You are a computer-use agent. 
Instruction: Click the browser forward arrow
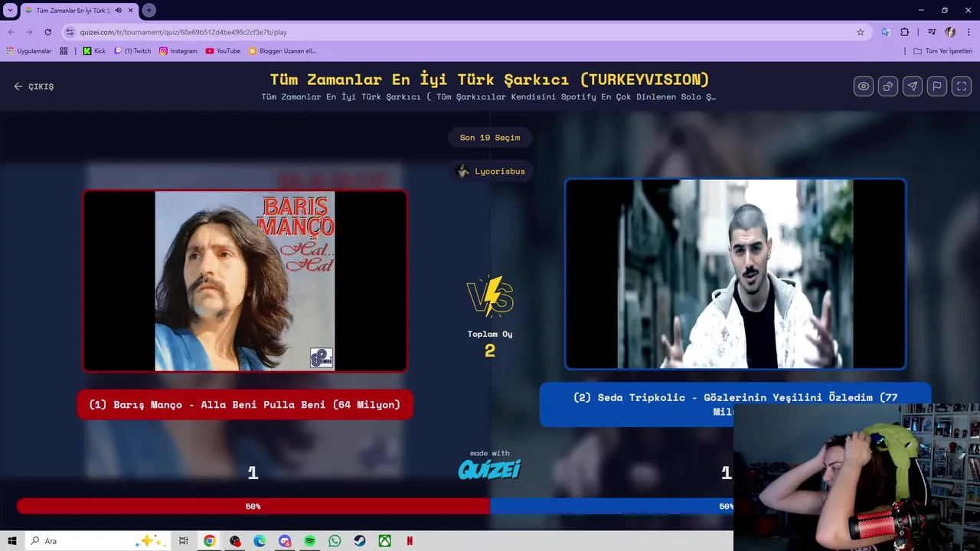29,32
